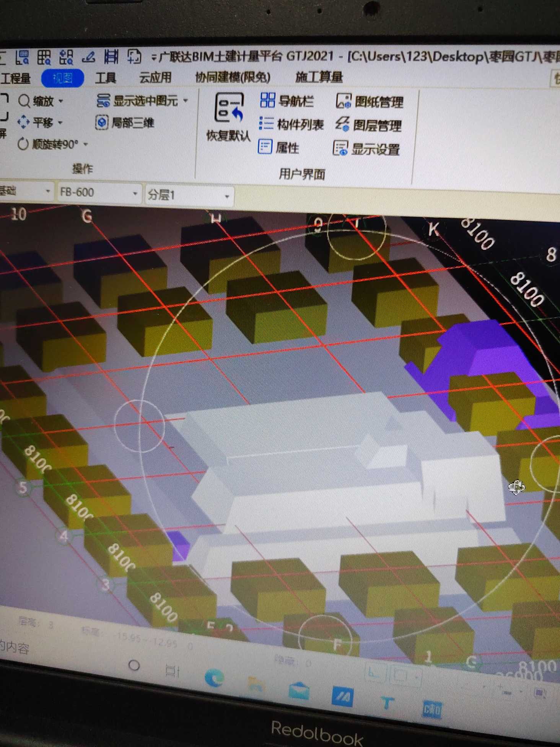Click the axis number 4 grid bubble

64,535
